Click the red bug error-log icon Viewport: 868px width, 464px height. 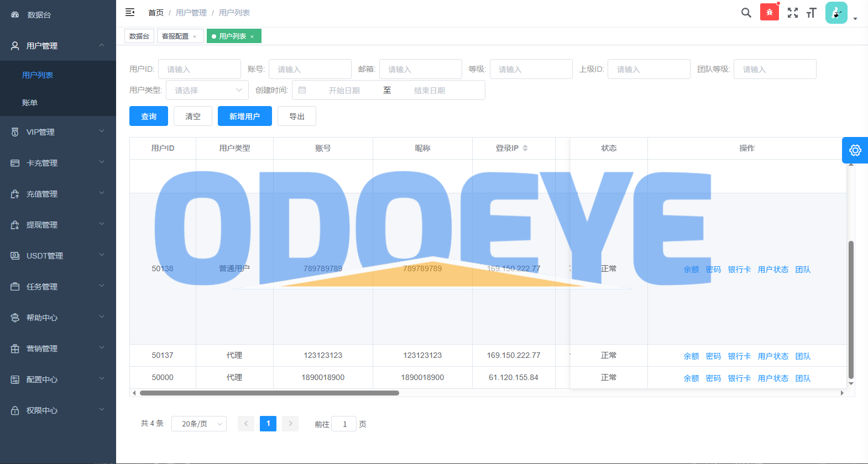coord(769,12)
